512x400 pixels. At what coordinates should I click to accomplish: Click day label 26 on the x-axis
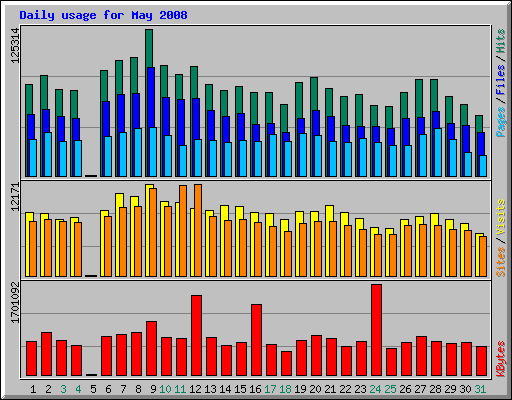[405, 389]
